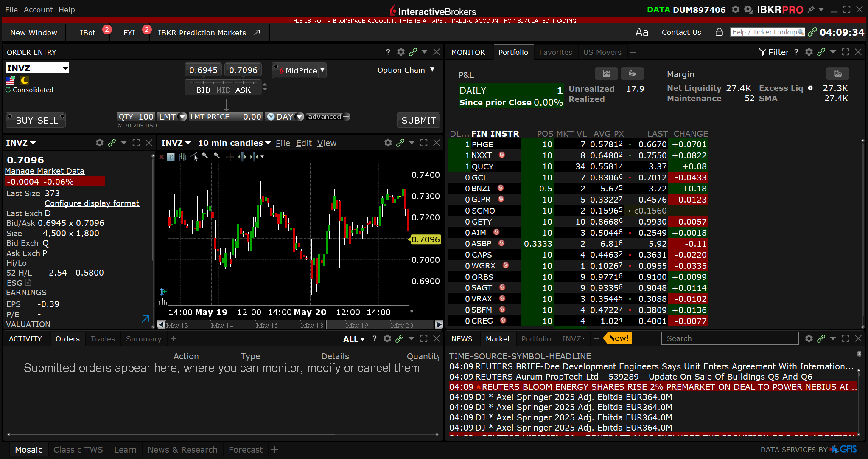Click the leaf impact icon next to P&L

[x=632, y=74]
